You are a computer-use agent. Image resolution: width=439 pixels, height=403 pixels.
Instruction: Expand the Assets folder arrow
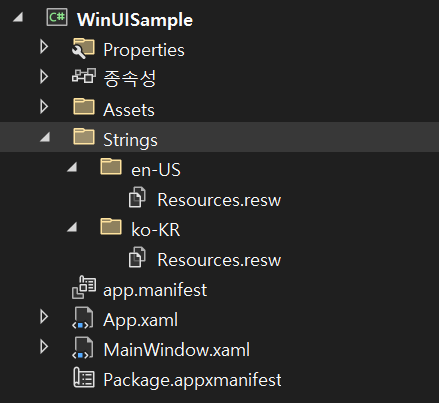(x=44, y=107)
